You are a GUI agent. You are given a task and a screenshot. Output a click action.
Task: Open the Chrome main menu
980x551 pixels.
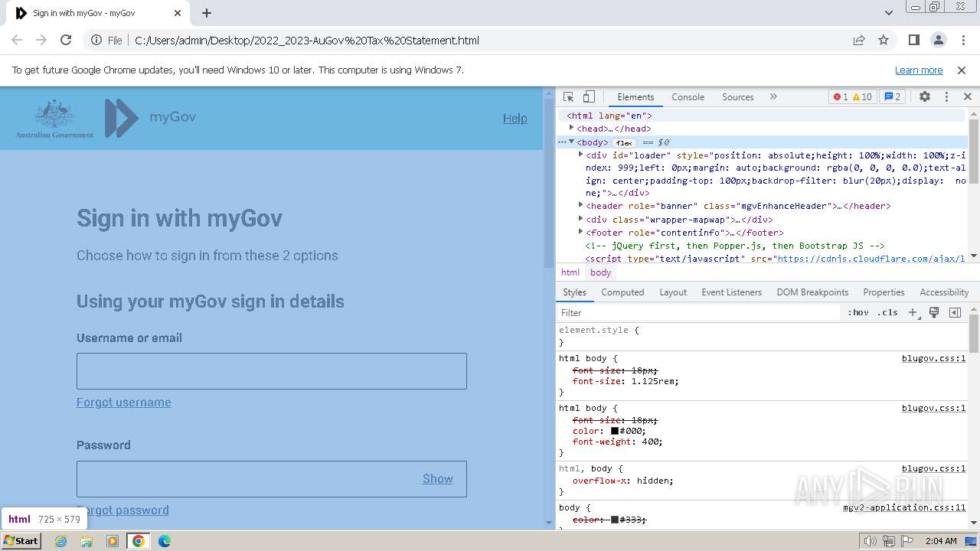962,41
